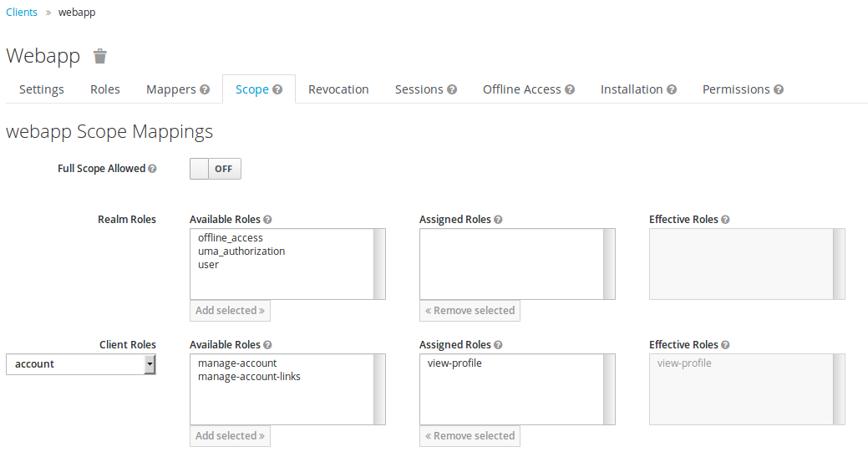Screen dimensions: 868x457
Task: Show help for Realm Available Roles
Action: click(267, 220)
